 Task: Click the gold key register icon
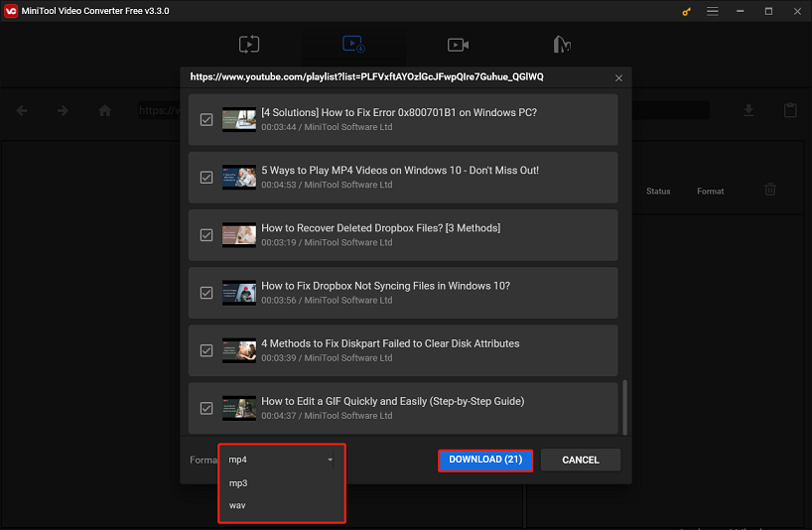pos(686,11)
